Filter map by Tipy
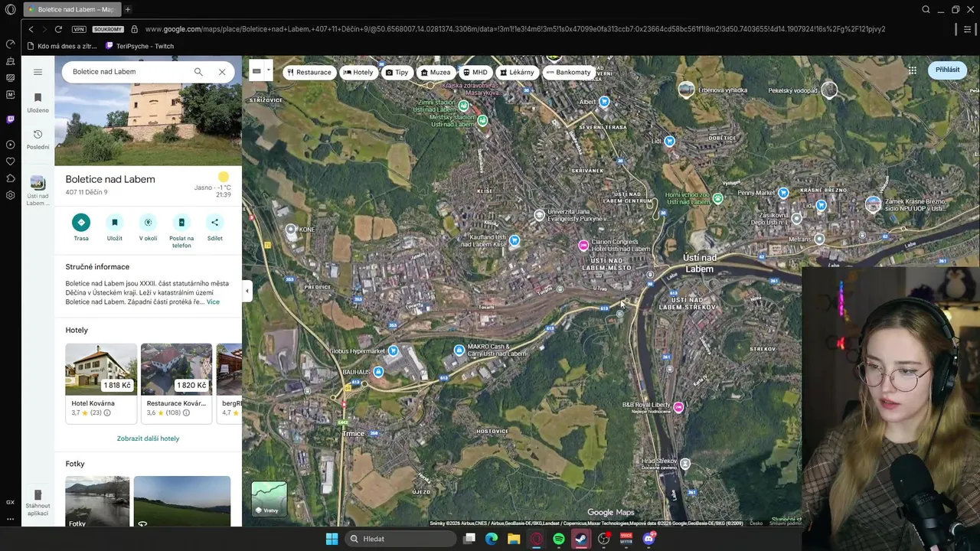980x551 pixels. (397, 72)
